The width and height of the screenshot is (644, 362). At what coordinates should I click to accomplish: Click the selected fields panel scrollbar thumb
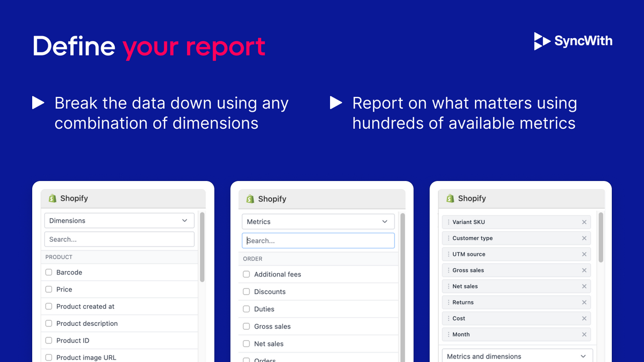(x=601, y=237)
